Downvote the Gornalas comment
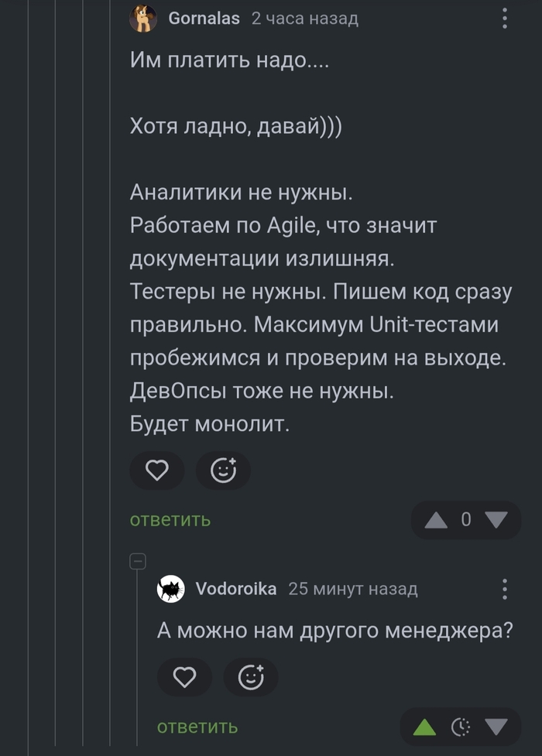Image resolution: width=542 pixels, height=756 pixels. pos(496,520)
